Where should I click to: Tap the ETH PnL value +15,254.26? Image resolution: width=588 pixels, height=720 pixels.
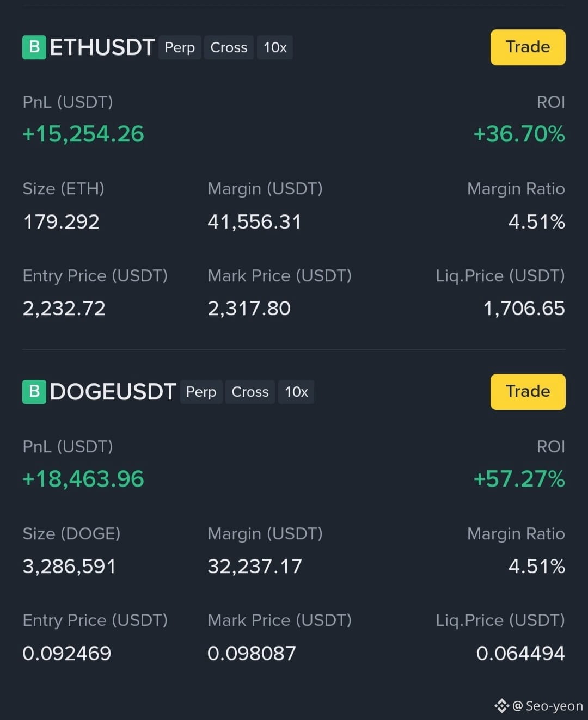[83, 134]
